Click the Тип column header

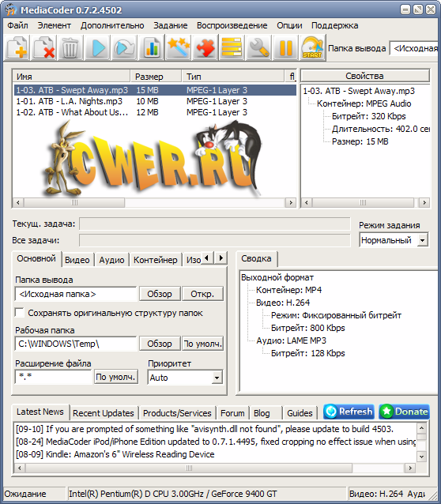coord(233,77)
